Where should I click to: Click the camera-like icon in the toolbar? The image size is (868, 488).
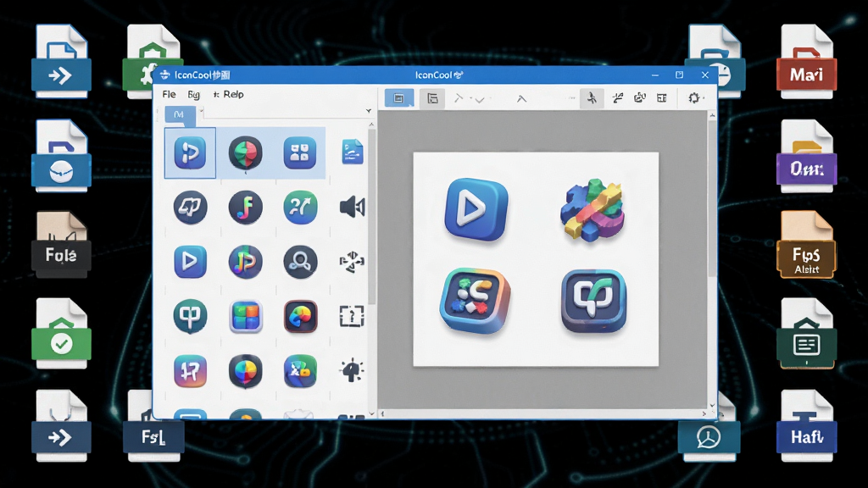click(x=640, y=98)
